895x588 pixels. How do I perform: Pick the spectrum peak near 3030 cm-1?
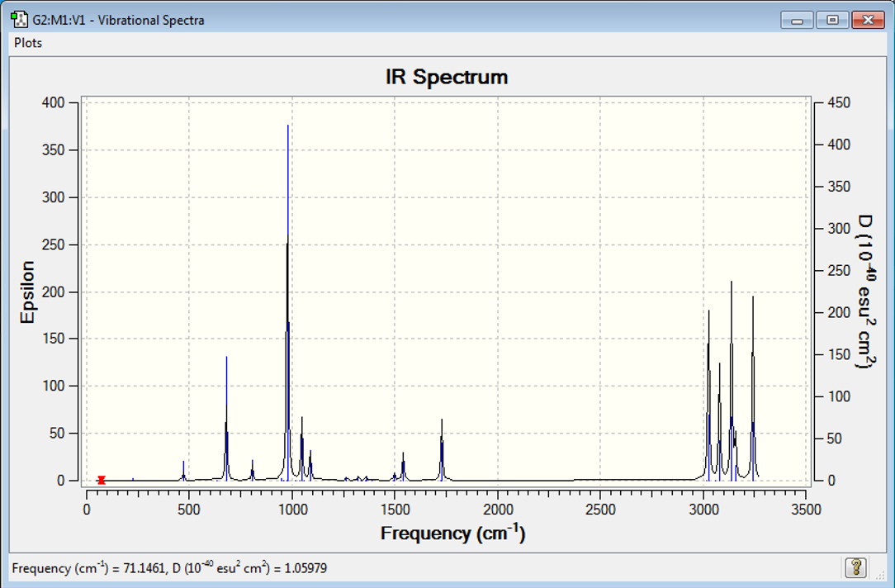click(x=709, y=395)
